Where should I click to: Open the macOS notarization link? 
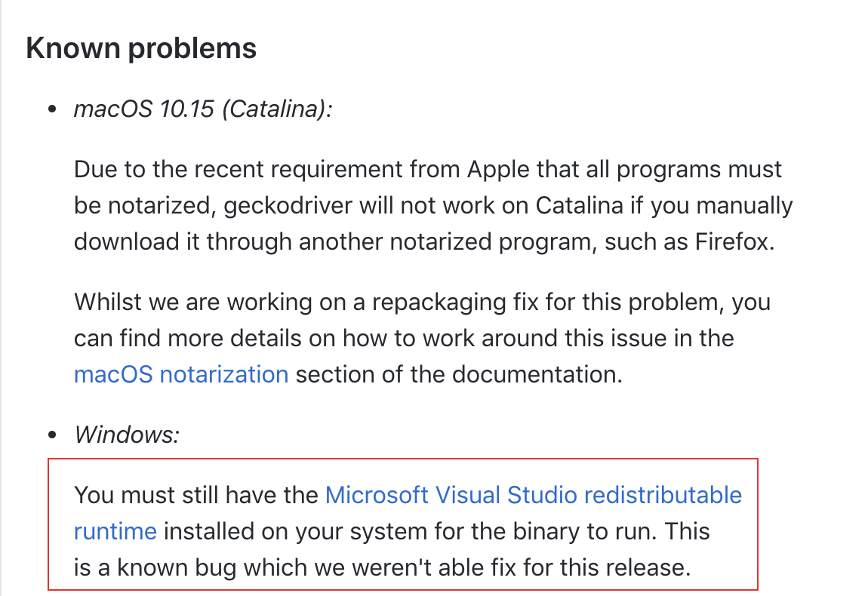click(x=181, y=375)
